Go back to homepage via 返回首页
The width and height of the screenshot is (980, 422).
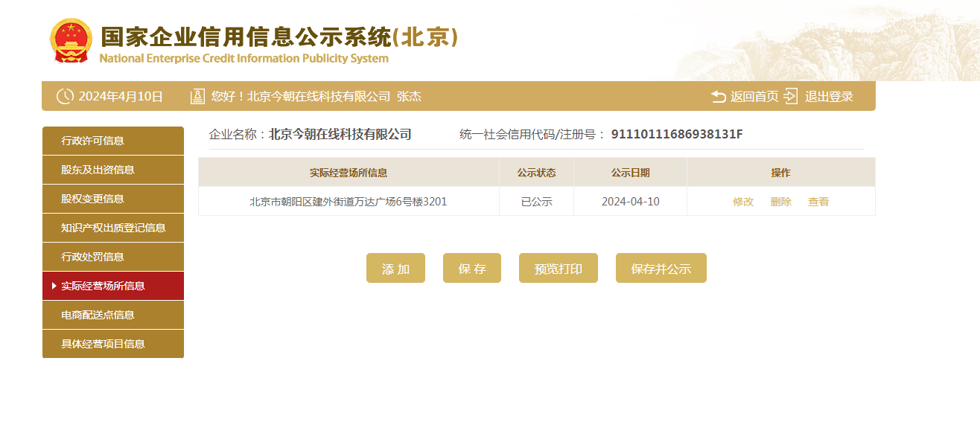tap(754, 96)
